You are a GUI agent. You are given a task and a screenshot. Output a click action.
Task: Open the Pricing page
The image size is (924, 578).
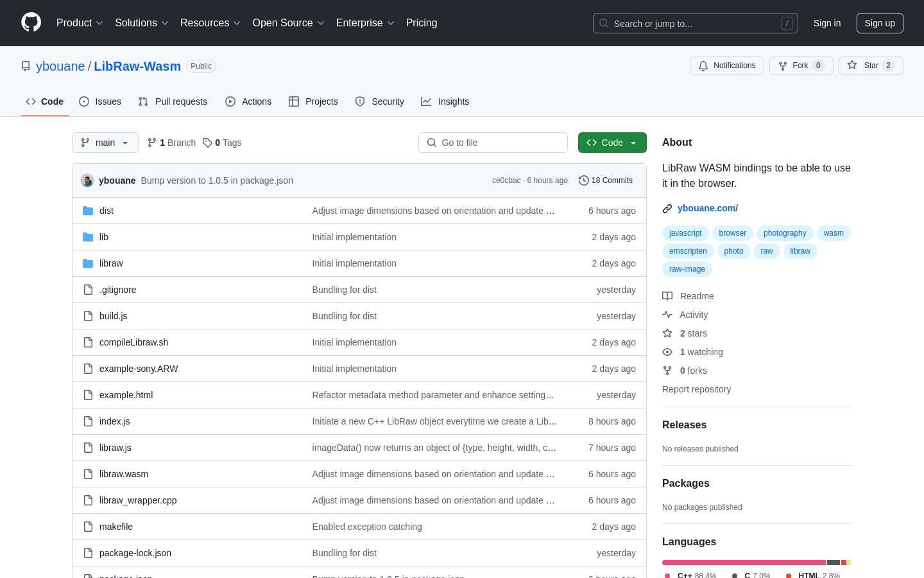pyautogui.click(x=422, y=23)
